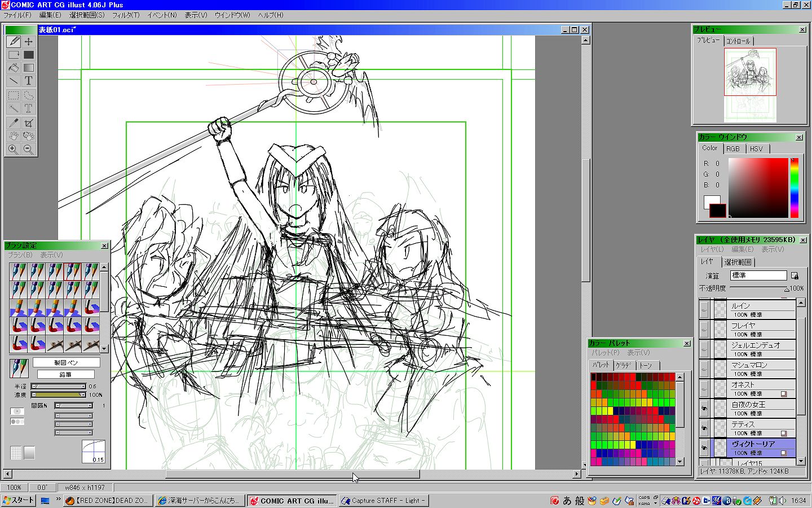The height and width of the screenshot is (508, 812).
Task: Activate the hand pan tool
Action: (14, 136)
